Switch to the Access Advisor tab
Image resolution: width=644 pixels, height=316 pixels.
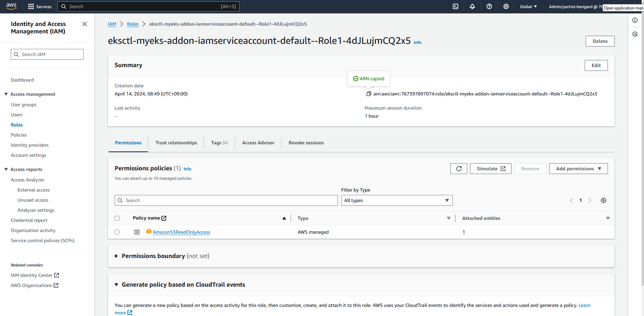[x=258, y=143]
